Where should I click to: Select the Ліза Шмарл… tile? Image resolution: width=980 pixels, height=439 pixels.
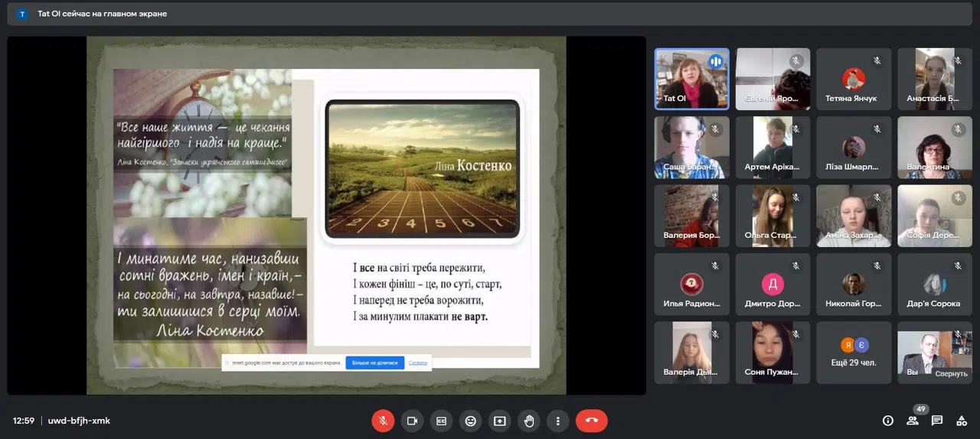click(854, 148)
